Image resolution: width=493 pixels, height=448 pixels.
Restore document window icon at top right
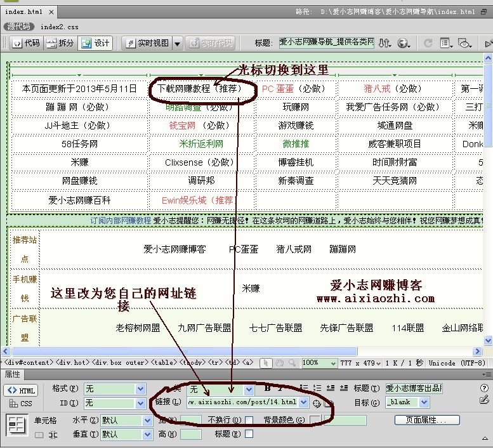point(484,11)
